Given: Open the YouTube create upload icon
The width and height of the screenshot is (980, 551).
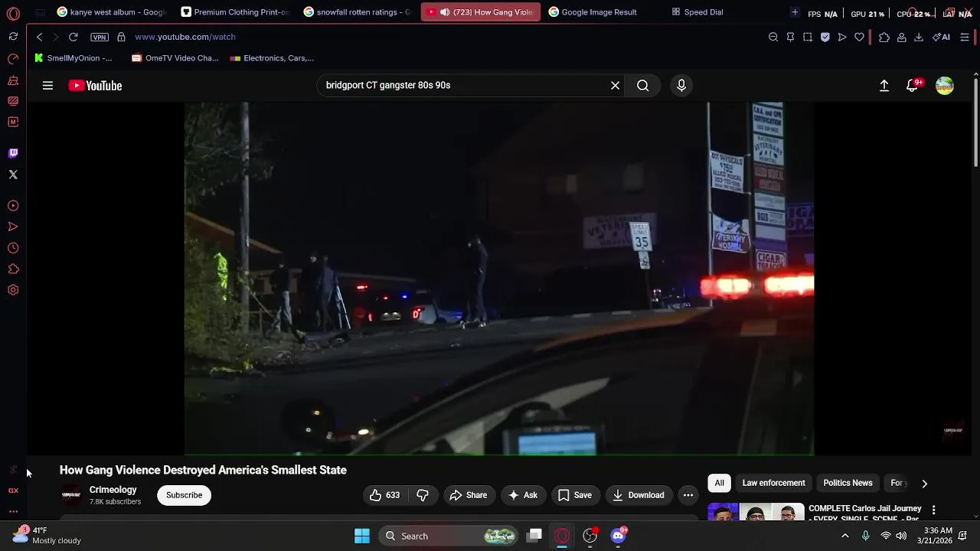Looking at the screenshot, I should tap(884, 86).
